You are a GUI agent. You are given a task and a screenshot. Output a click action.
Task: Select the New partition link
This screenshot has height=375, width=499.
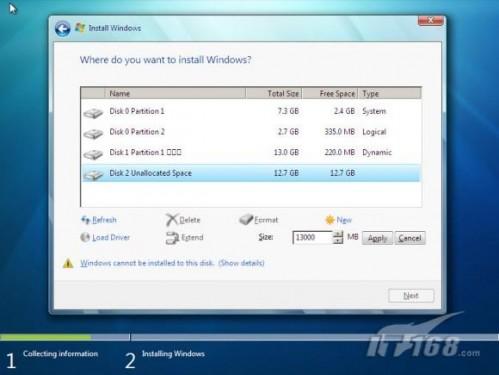[344, 220]
